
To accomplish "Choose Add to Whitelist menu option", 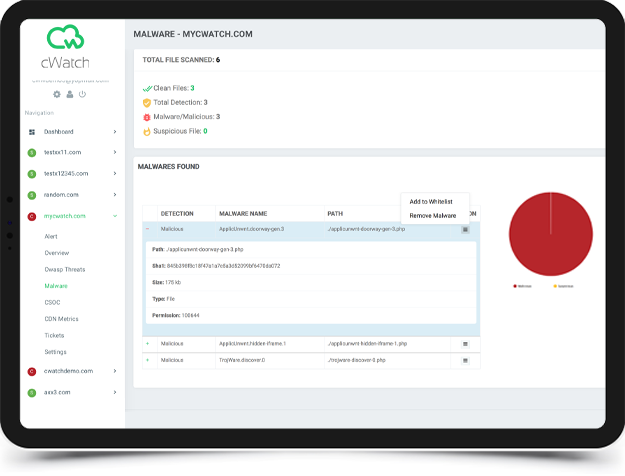I will coord(431,202).
